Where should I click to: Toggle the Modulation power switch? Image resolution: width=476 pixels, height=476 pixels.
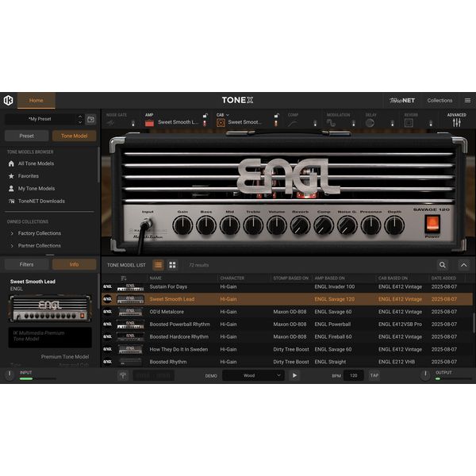(353, 123)
